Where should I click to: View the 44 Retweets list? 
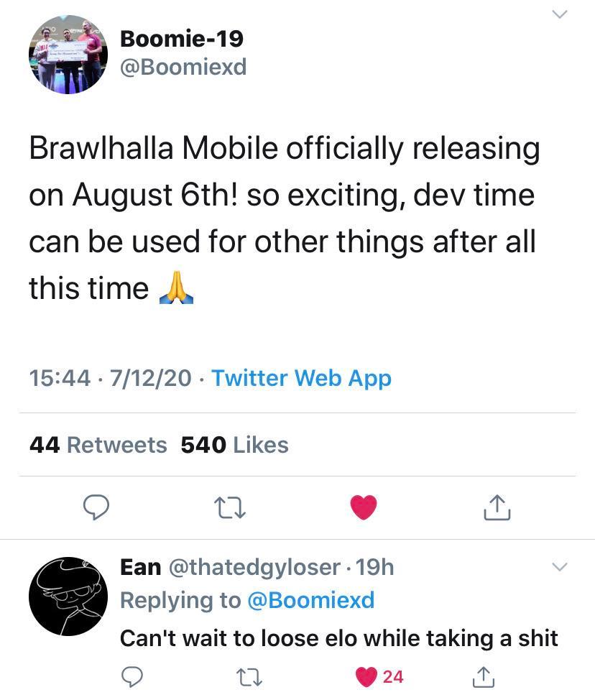[98, 445]
